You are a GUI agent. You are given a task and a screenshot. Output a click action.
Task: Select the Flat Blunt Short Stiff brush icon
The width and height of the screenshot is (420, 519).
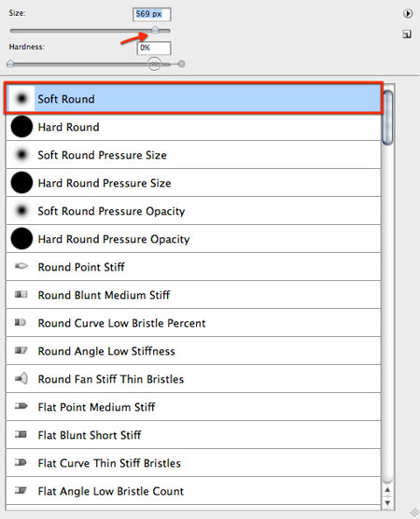click(21, 434)
